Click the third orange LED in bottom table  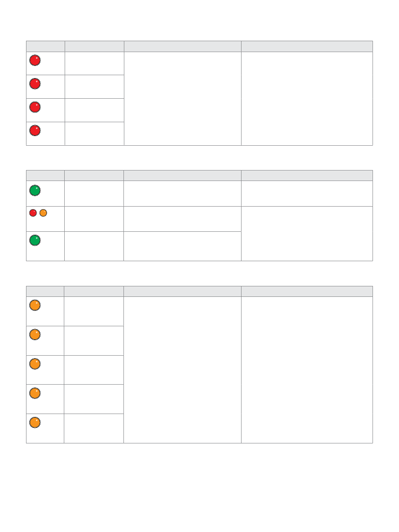coord(35,364)
